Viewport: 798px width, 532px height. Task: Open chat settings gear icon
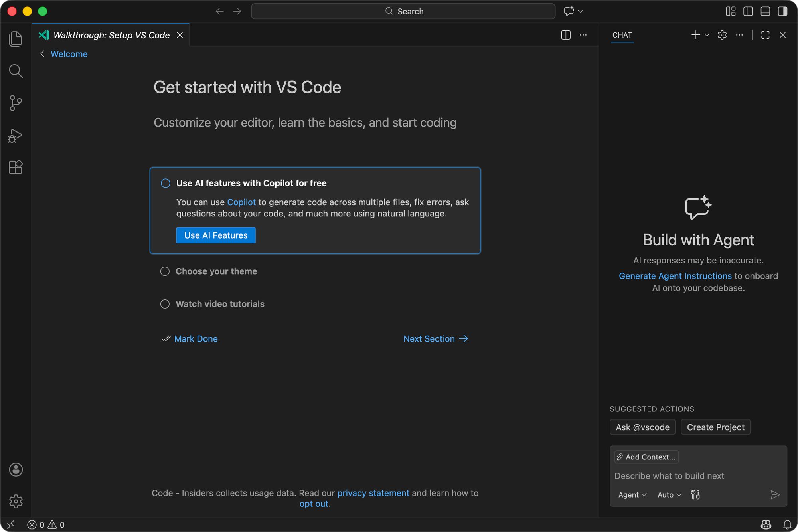point(722,35)
